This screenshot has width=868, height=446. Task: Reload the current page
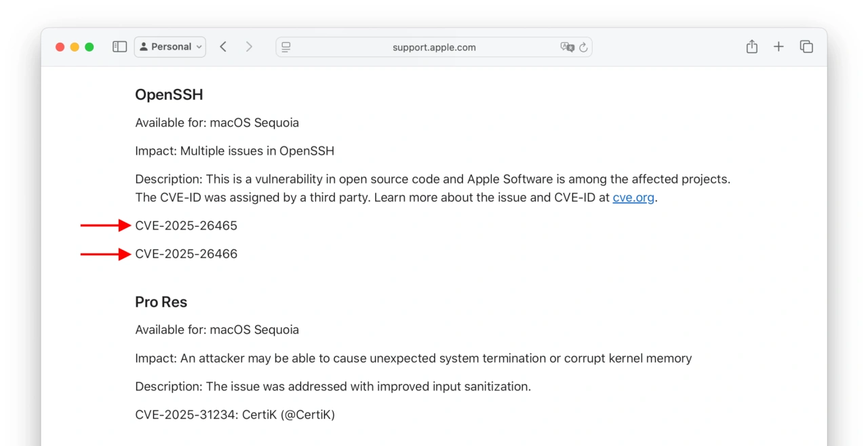tap(583, 48)
